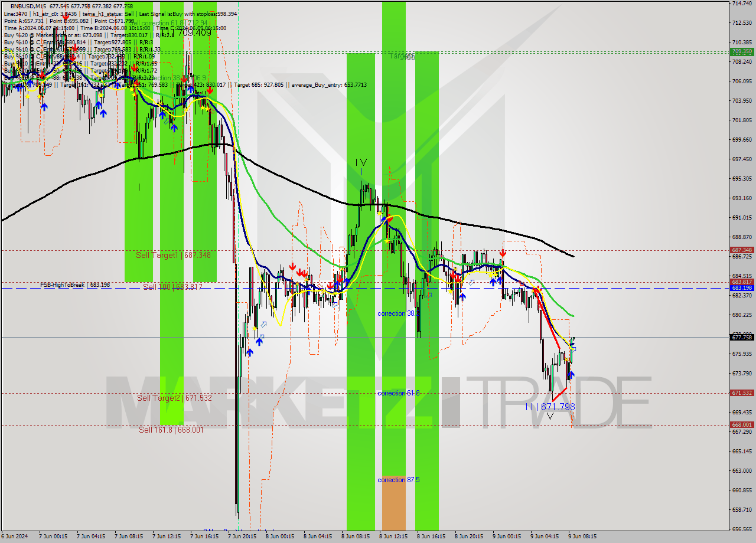The height and width of the screenshot is (543, 756).
Task: Click the '7 Jun 16:15' time axis label
Action: pos(204,537)
